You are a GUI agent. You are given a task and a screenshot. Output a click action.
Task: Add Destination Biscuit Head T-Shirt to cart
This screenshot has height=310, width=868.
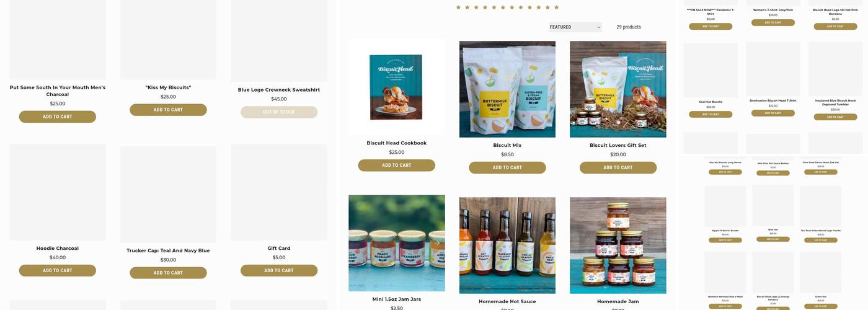773,113
